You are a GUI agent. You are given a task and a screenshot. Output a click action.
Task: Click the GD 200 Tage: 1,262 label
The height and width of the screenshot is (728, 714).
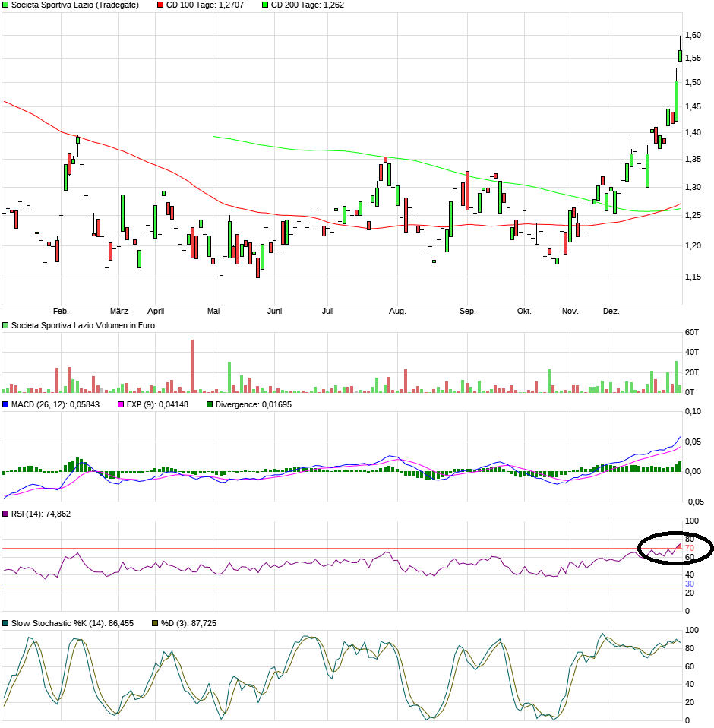click(x=308, y=5)
